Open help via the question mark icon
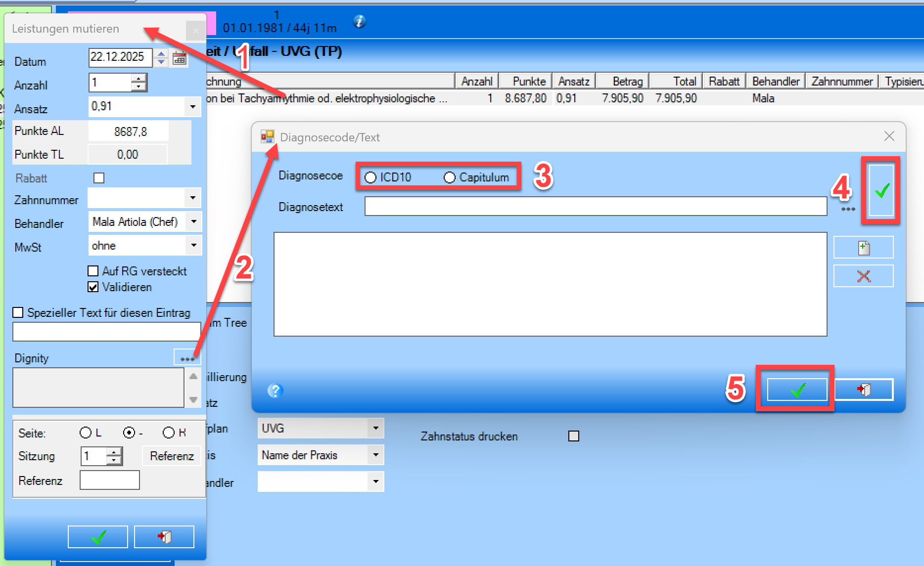Viewport: 924px width, 566px height. coord(275,391)
